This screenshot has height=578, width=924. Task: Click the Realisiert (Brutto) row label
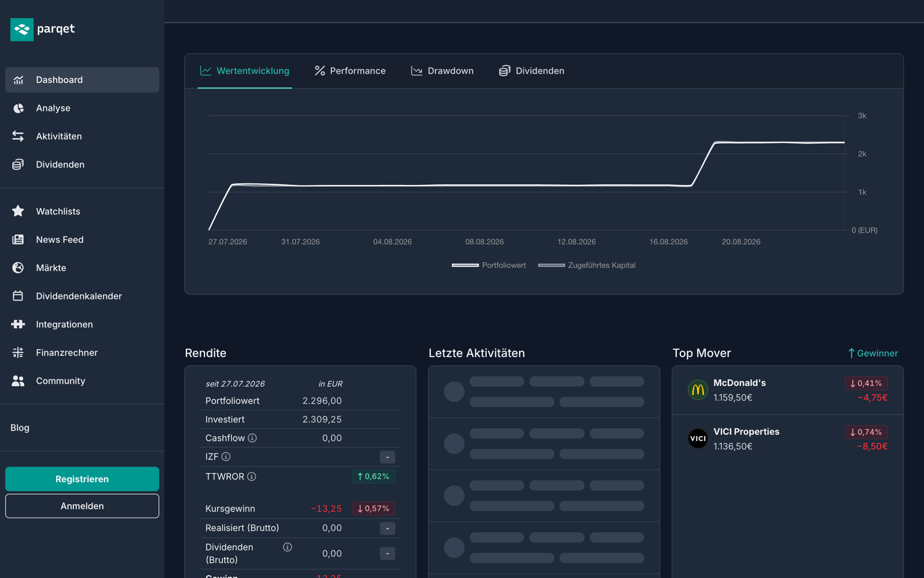pyautogui.click(x=242, y=528)
